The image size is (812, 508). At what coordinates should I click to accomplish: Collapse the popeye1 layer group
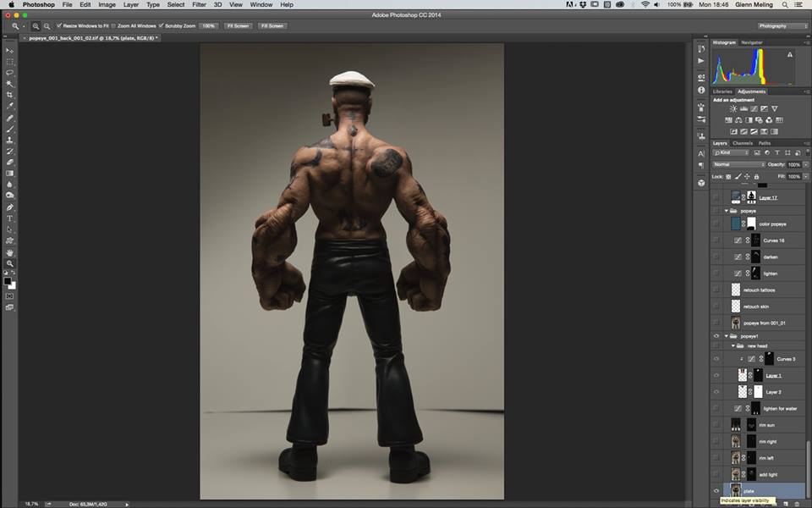click(x=727, y=336)
